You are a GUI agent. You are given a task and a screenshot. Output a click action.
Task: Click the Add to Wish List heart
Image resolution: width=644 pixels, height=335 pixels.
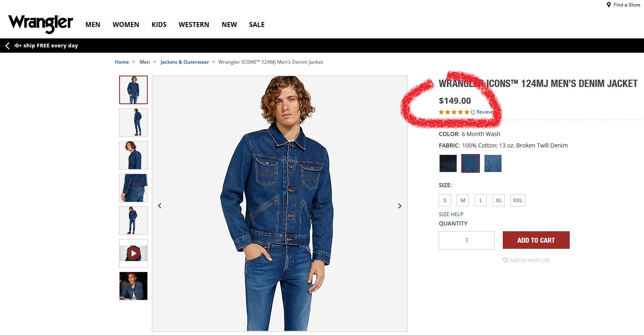506,260
